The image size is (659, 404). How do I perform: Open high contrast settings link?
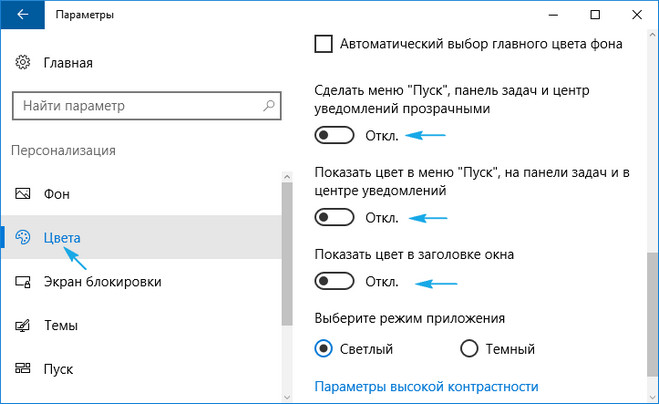coord(426,386)
